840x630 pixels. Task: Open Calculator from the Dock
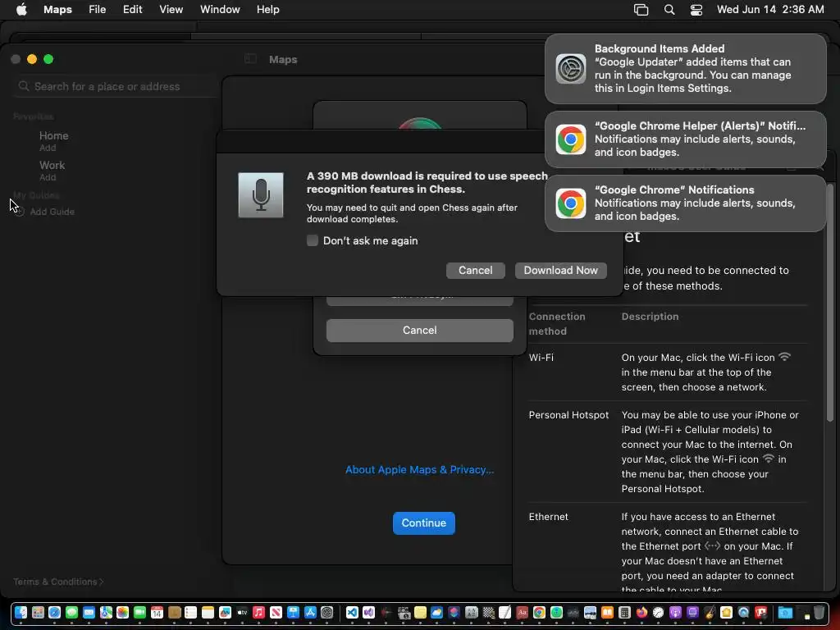(x=624, y=612)
